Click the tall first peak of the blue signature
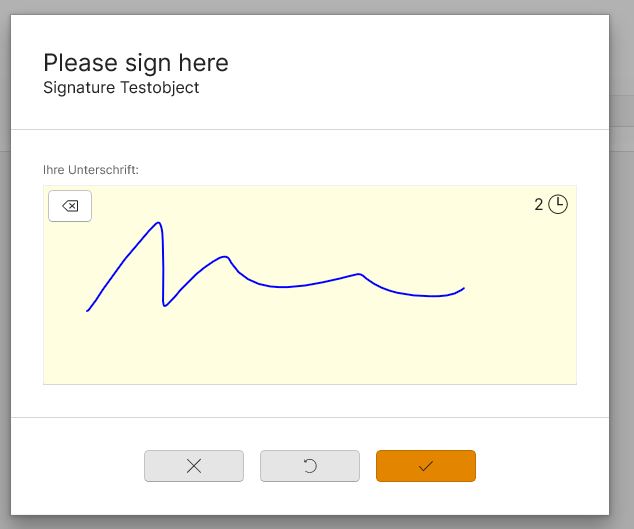This screenshot has width=634, height=529. pos(158,224)
